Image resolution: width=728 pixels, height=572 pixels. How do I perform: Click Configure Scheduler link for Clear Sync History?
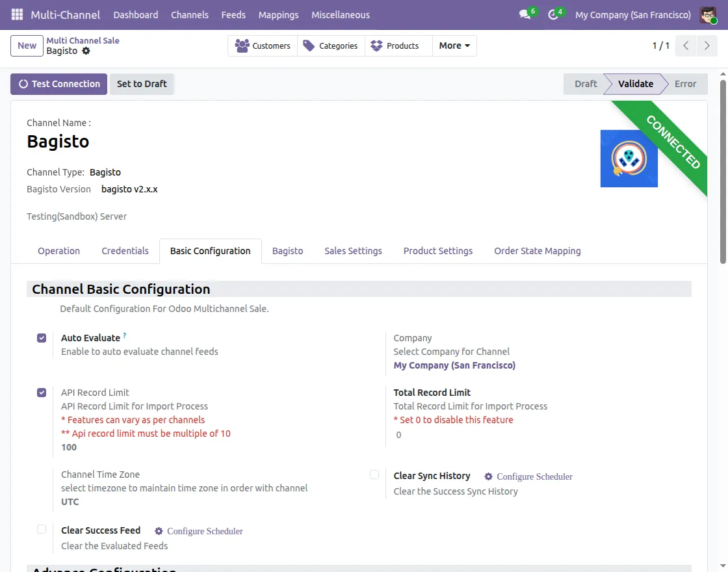pyautogui.click(x=534, y=476)
